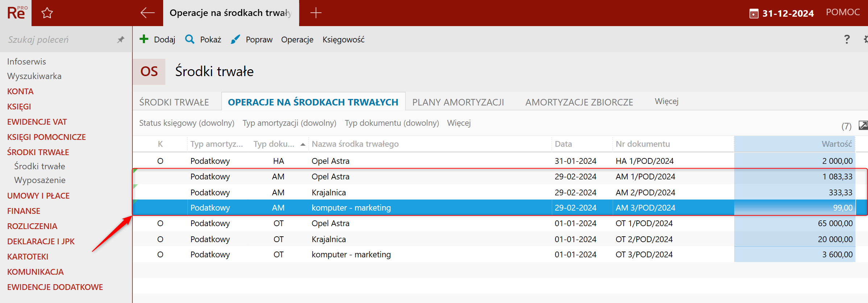Click the expand list icon near count

pos(863,125)
